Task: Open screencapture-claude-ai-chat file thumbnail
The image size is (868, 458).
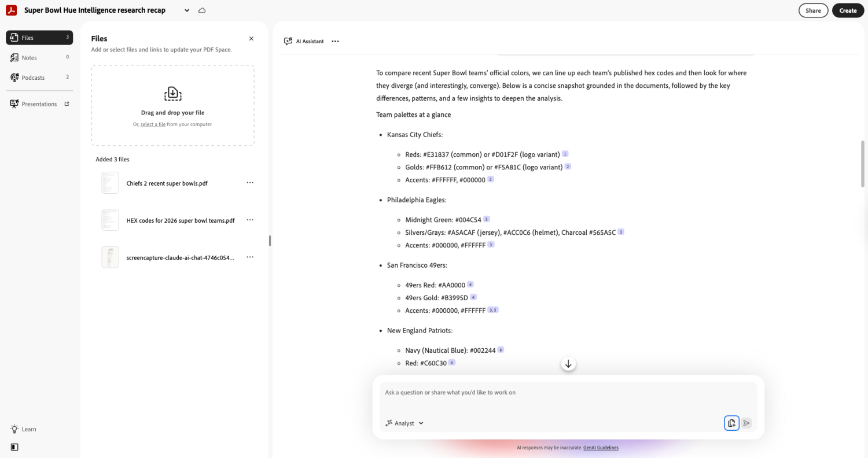Action: (x=110, y=257)
